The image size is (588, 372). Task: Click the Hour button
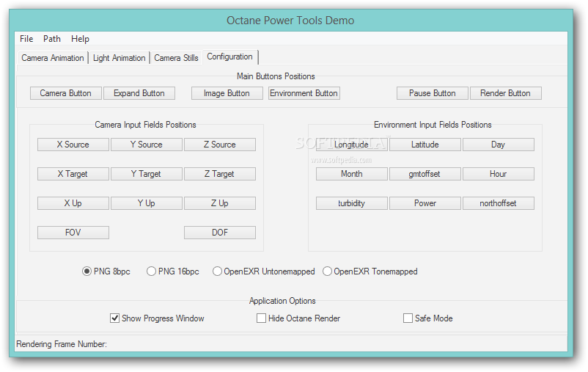pos(499,174)
